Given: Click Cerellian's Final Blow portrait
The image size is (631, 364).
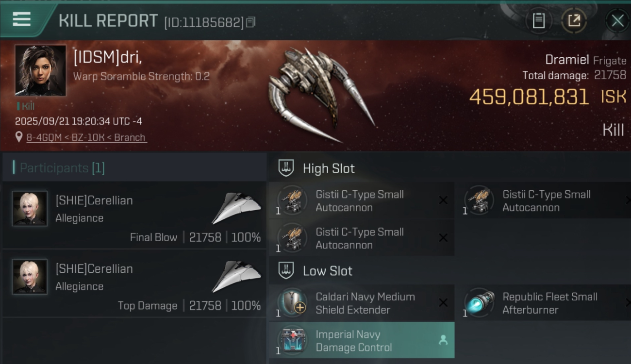Looking at the screenshot, I should pyautogui.click(x=30, y=208).
